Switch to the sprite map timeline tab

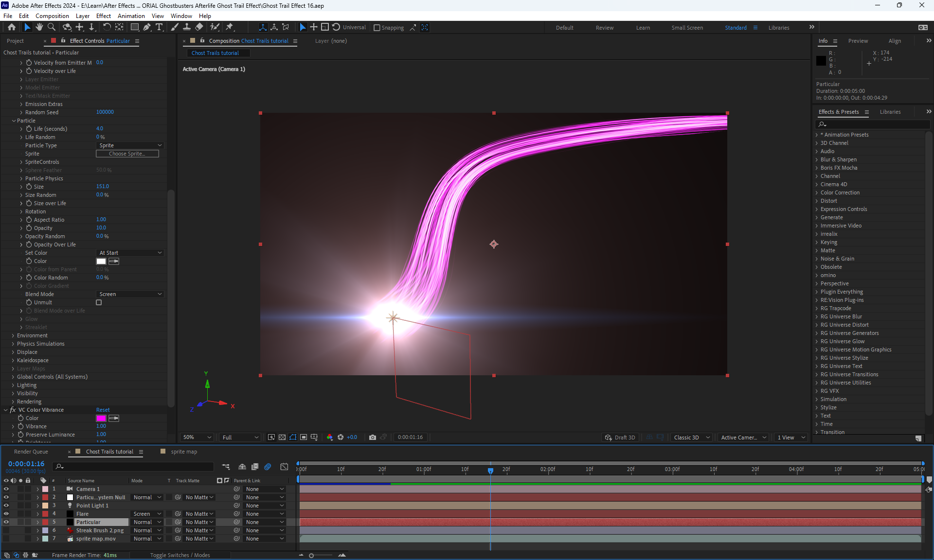(x=183, y=452)
